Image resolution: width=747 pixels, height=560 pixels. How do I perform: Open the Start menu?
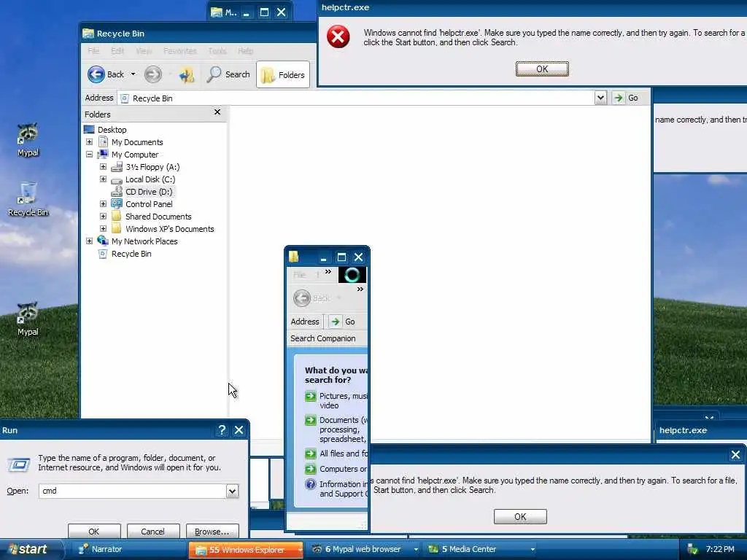pos(29,549)
